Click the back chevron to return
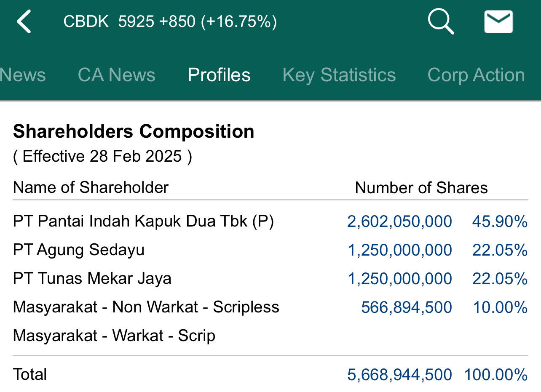 pos(24,21)
